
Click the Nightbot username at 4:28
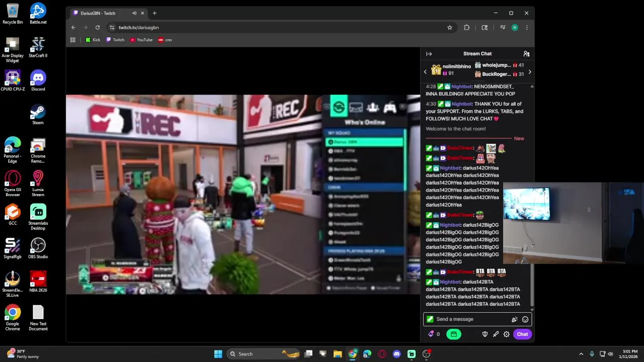point(461,86)
